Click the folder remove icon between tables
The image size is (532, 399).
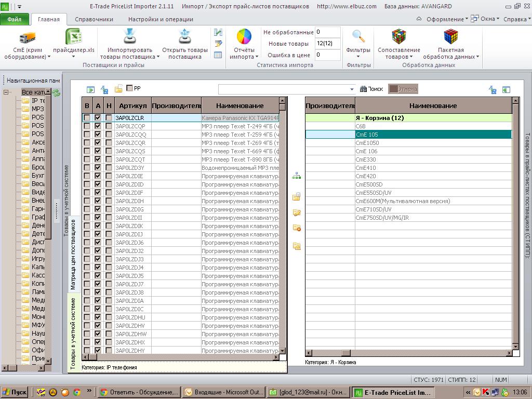(x=297, y=228)
